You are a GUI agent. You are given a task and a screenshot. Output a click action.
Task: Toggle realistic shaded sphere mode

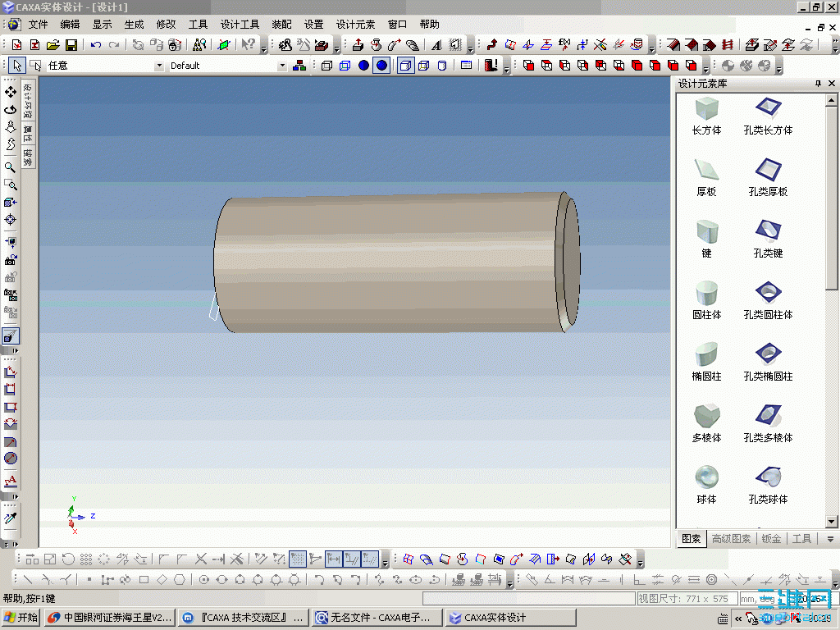point(382,66)
